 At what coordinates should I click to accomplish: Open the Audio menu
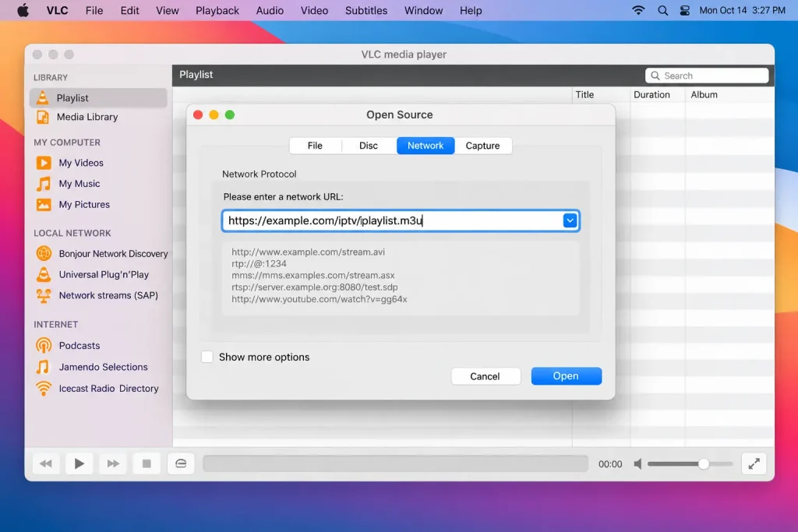point(270,10)
